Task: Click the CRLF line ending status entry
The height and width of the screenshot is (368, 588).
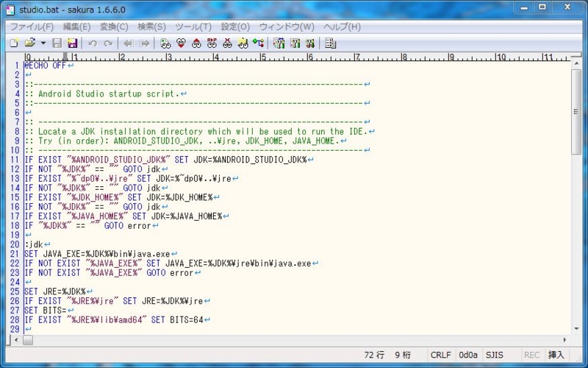Action: tap(441, 355)
